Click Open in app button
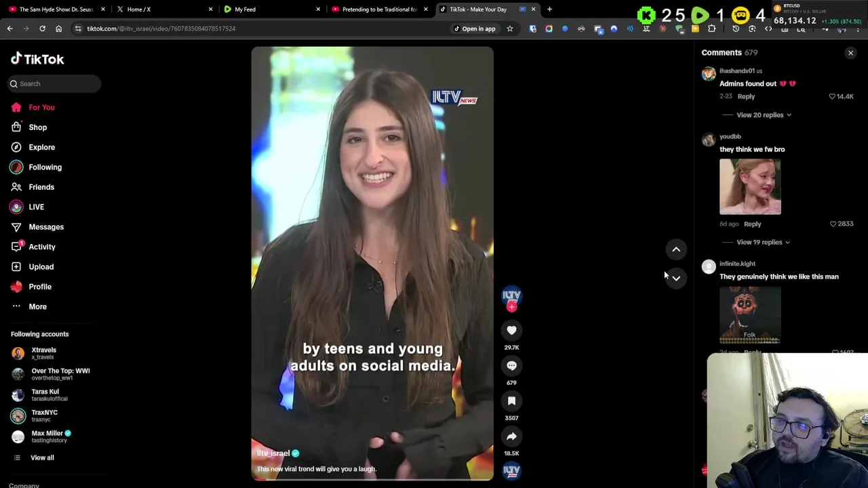 475,28
